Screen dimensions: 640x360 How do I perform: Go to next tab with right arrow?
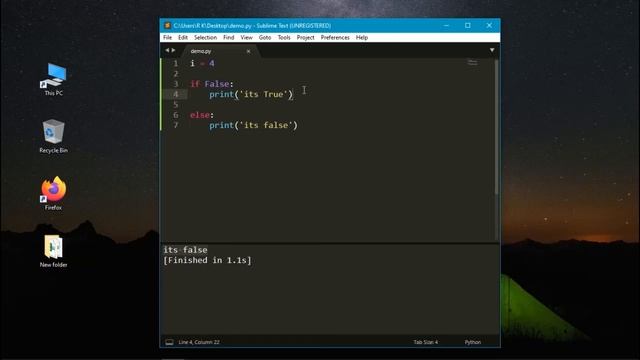(x=173, y=50)
